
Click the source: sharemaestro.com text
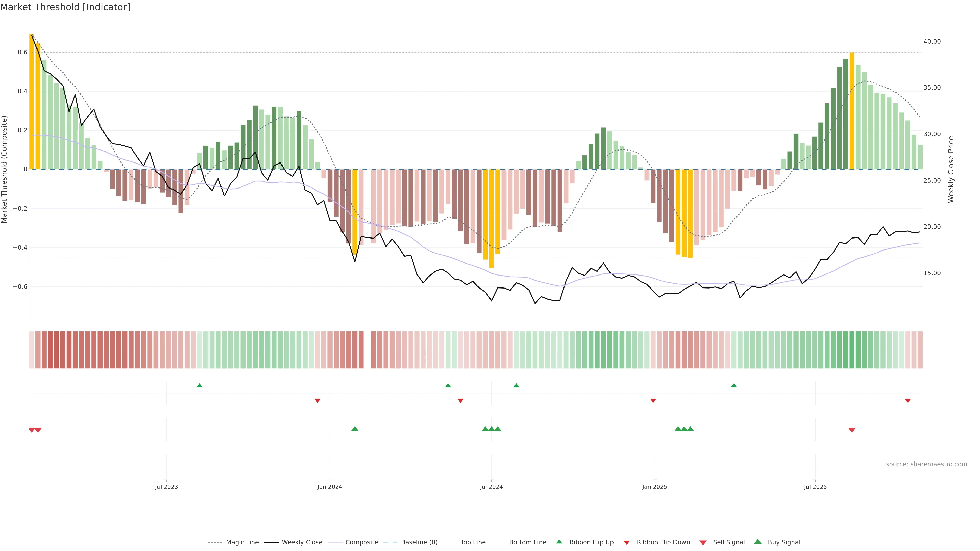click(926, 464)
